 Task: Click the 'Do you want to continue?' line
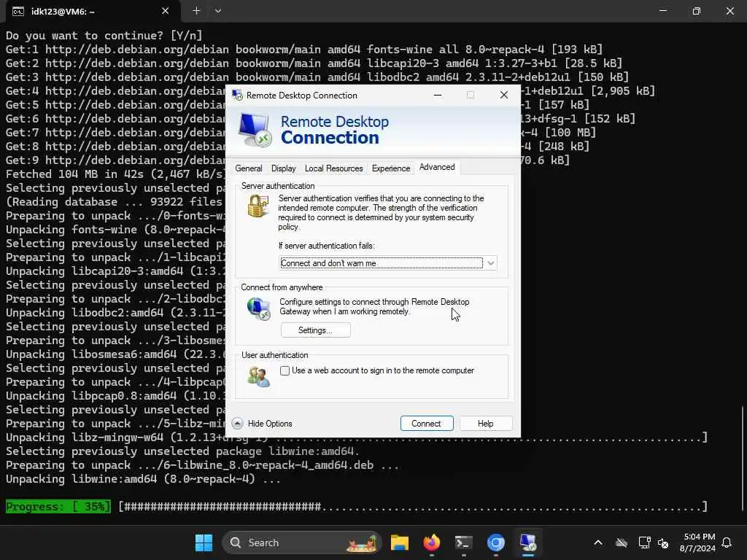click(x=104, y=35)
